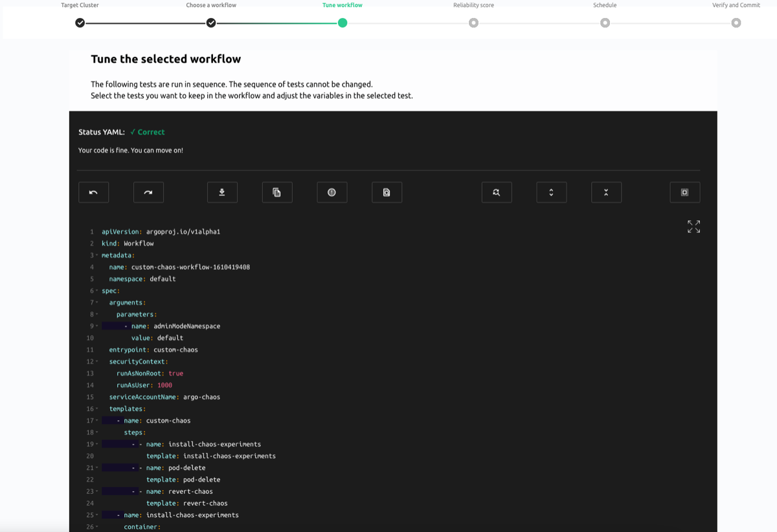
Task: Click the 'Tune the selected workflow' heading
Action: tap(166, 59)
